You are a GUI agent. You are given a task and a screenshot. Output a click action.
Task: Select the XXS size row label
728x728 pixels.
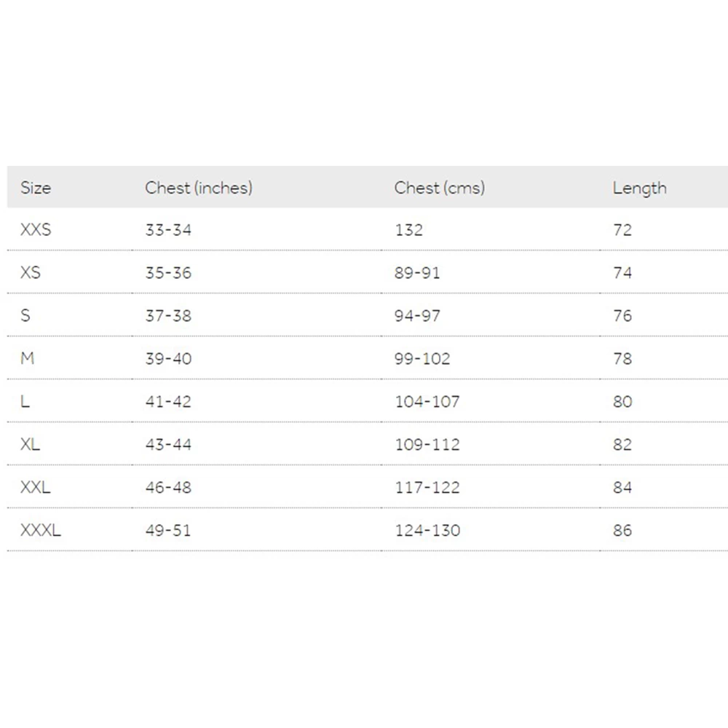tap(36, 230)
